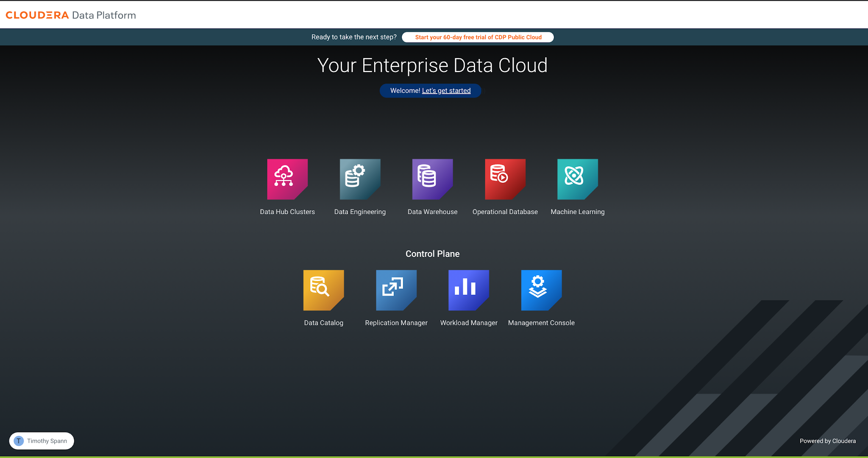The width and height of the screenshot is (868, 458).
Task: Open the Workload Manager chart icon
Action: (x=468, y=290)
